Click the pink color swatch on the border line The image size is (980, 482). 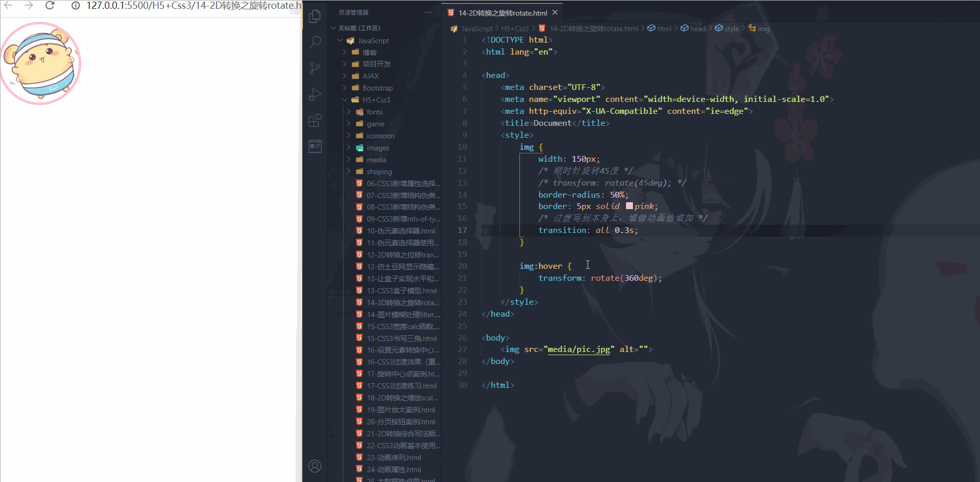(629, 206)
